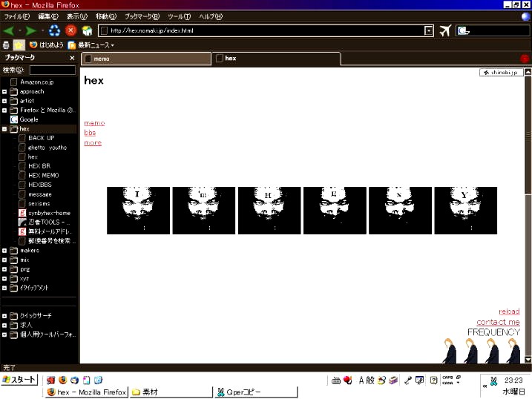Click the airplane Go button
The image size is (532, 399).
tap(445, 30)
